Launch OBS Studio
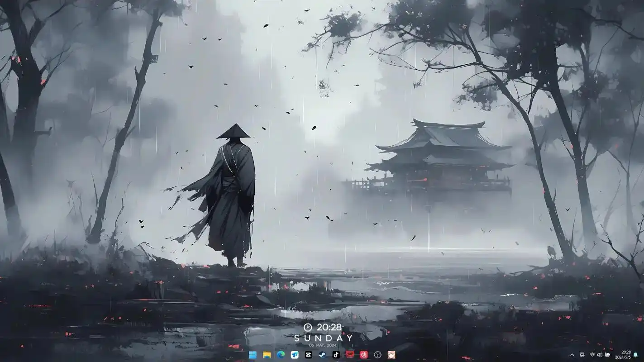Image resolution: width=644 pixels, height=362 pixels. tap(377, 356)
